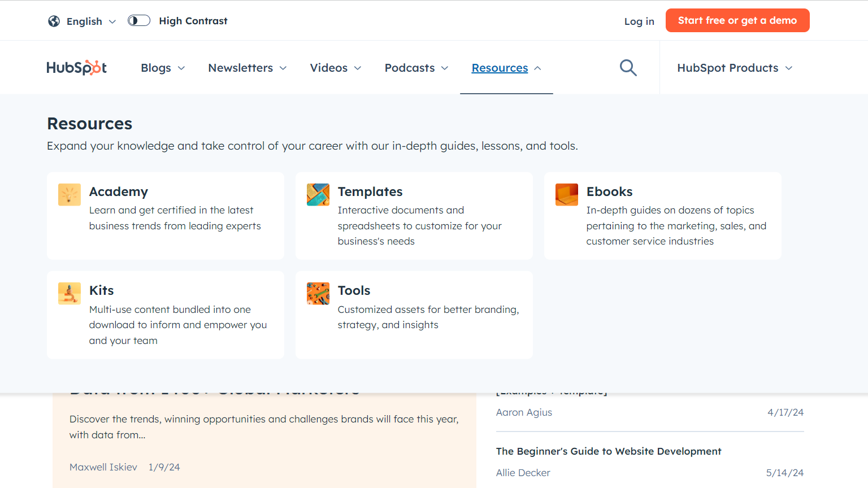Screen dimensions: 868x488
Task: Click Start free or get a demo
Action: click(x=737, y=20)
